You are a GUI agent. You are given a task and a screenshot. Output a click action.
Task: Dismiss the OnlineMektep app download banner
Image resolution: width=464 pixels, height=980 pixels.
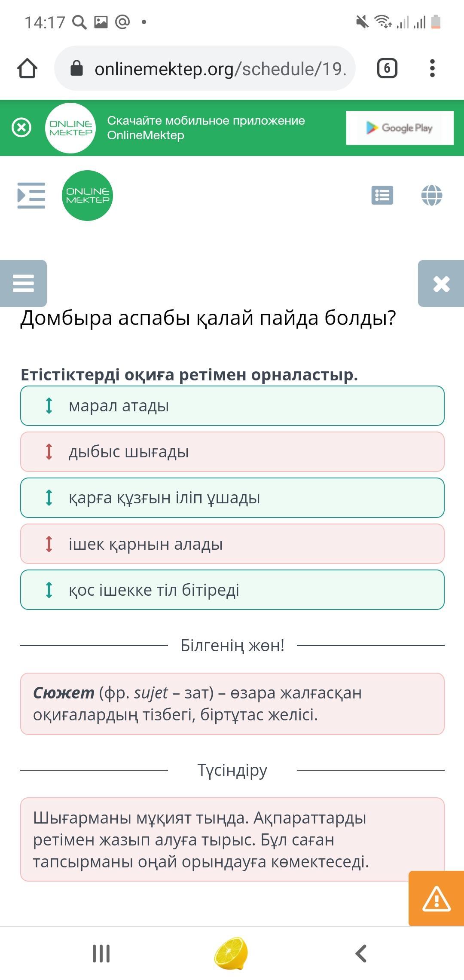pos(21,128)
